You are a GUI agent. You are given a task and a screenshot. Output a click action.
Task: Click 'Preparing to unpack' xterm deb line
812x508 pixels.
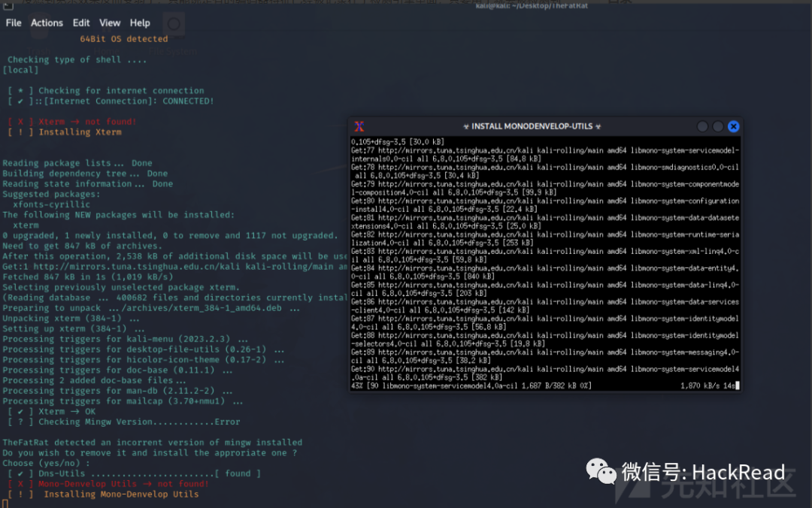151,308
